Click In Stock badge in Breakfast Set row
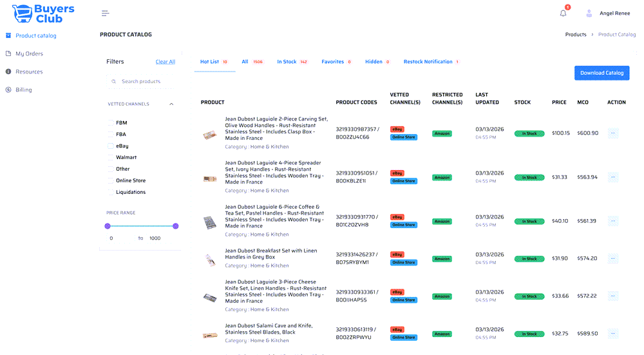The height and width of the screenshot is (355, 644). click(x=529, y=259)
